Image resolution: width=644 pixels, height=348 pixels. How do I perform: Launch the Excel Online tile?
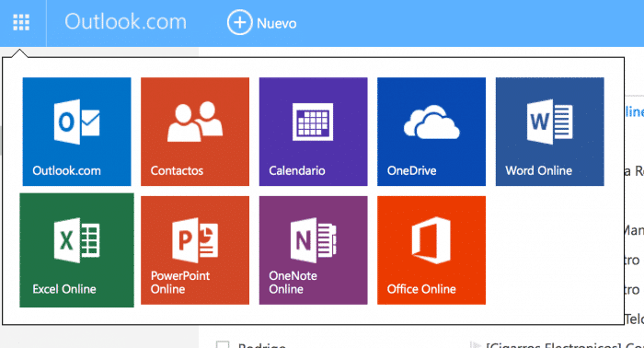tap(76, 250)
